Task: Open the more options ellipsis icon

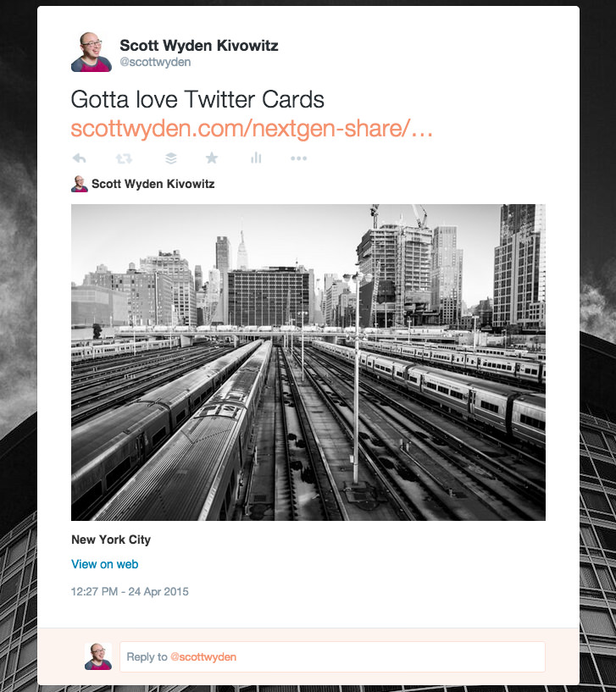Action: coord(299,158)
